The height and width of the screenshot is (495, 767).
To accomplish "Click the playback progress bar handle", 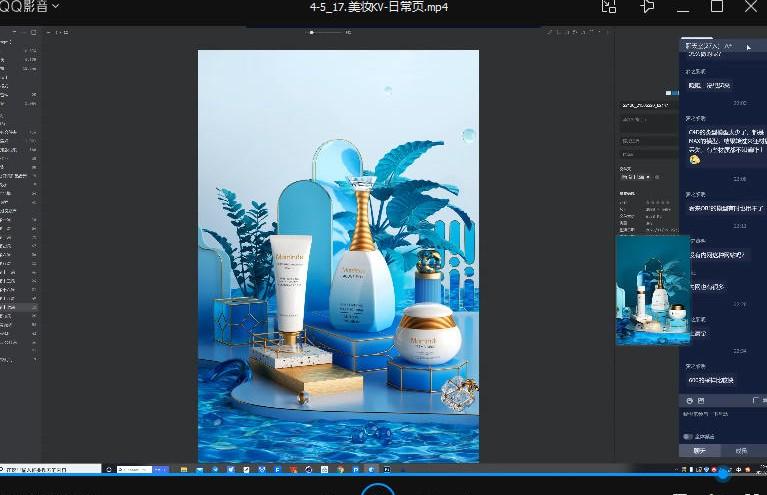I will [x=722, y=474].
